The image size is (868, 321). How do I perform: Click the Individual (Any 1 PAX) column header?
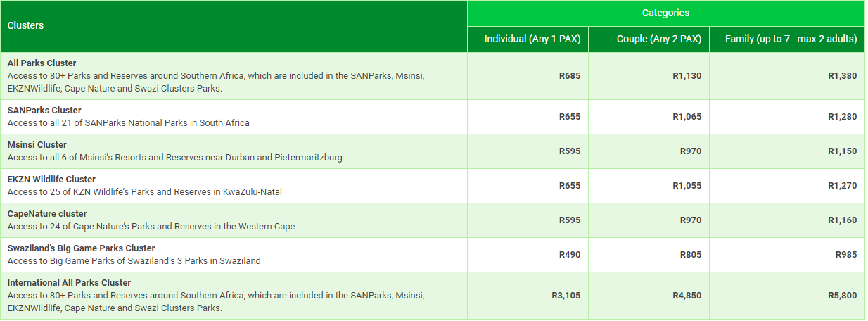tap(528, 39)
